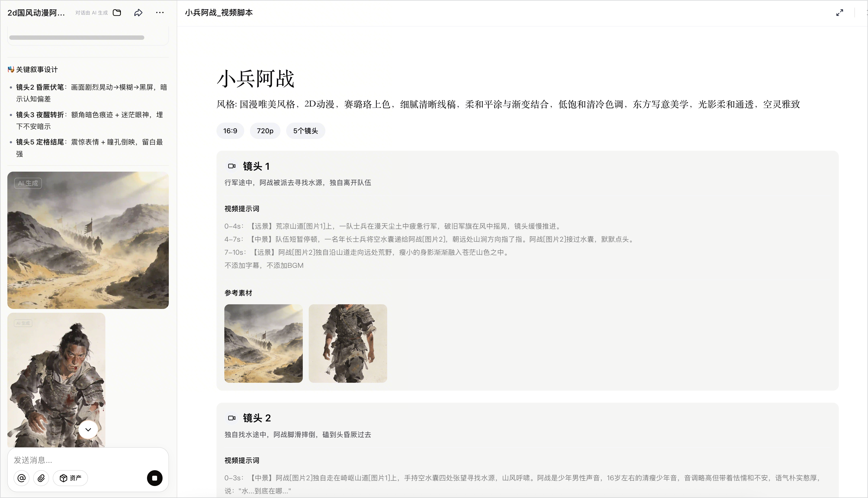
Task: Open the mountain road reference thumbnail
Action: click(x=264, y=344)
